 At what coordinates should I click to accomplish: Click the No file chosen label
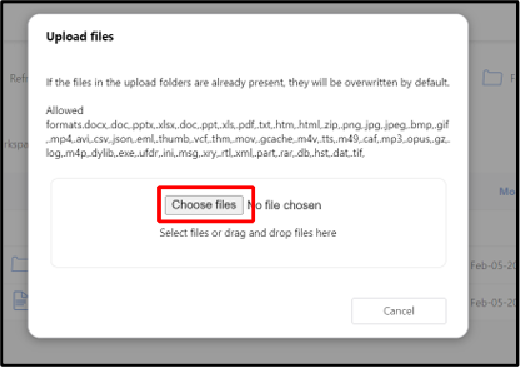[284, 205]
